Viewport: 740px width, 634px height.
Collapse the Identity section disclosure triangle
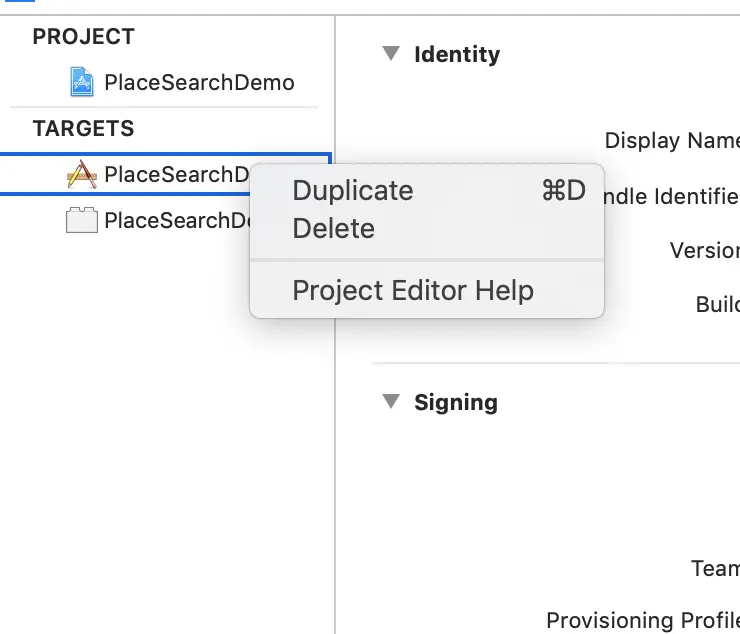click(x=391, y=54)
